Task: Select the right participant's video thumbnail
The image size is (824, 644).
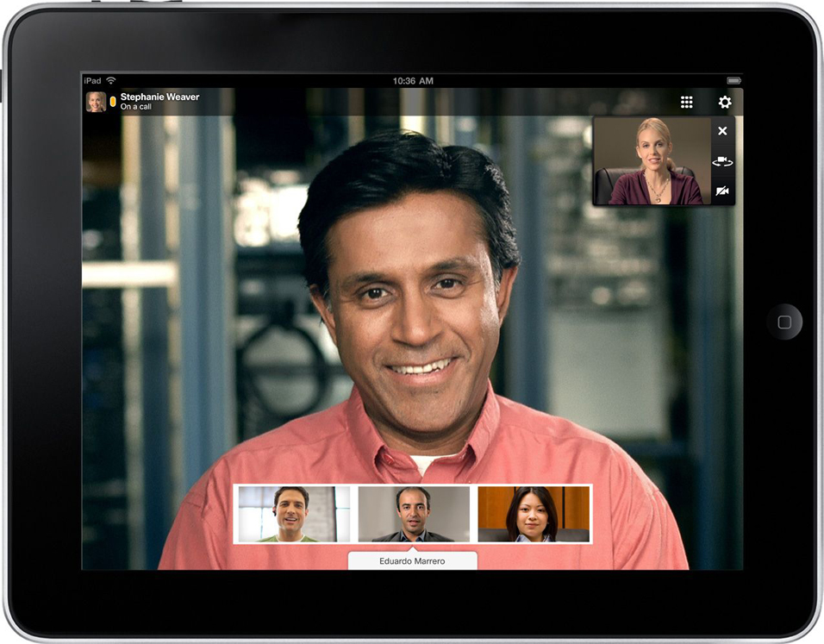Action: point(534,514)
